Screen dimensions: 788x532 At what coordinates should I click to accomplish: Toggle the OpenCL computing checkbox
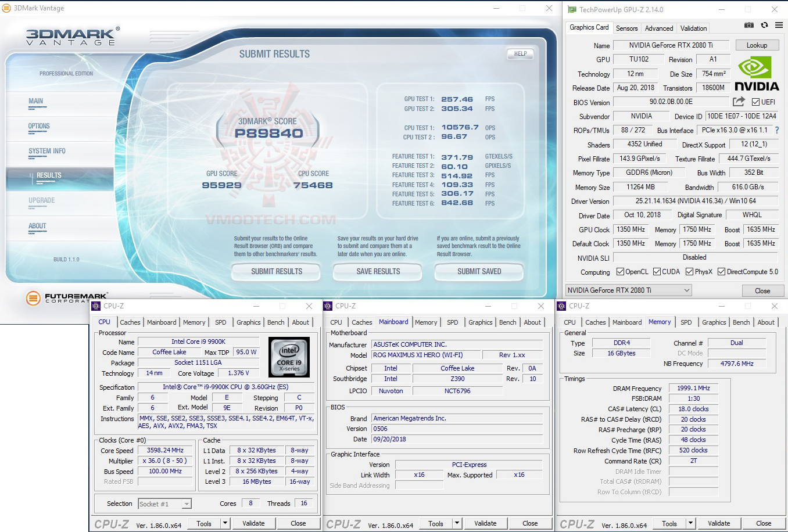click(x=620, y=272)
